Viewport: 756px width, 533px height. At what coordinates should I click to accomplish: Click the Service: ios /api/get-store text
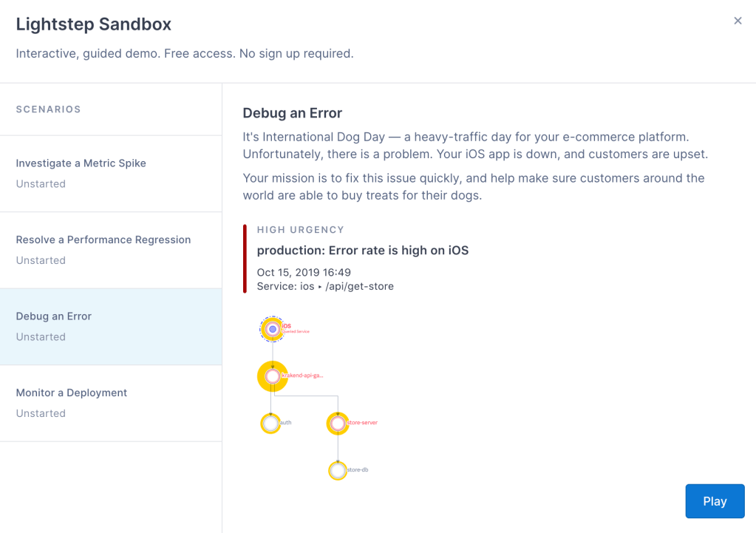click(325, 286)
